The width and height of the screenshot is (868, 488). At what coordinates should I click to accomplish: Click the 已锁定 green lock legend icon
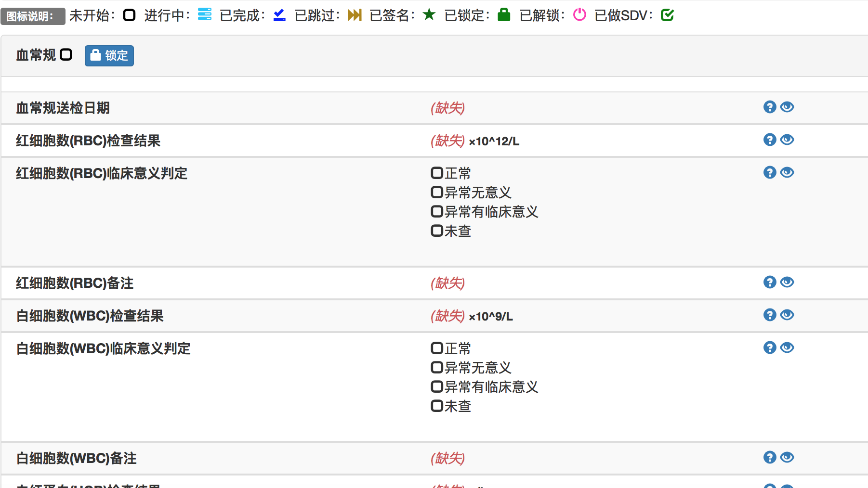coord(504,14)
